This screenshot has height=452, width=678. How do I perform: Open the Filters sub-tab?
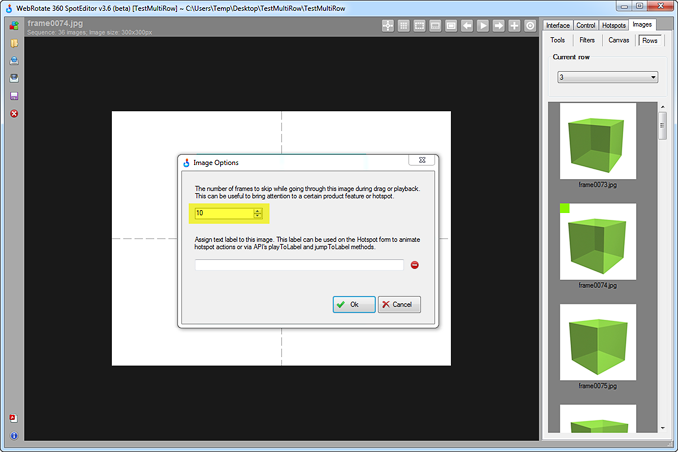point(587,40)
